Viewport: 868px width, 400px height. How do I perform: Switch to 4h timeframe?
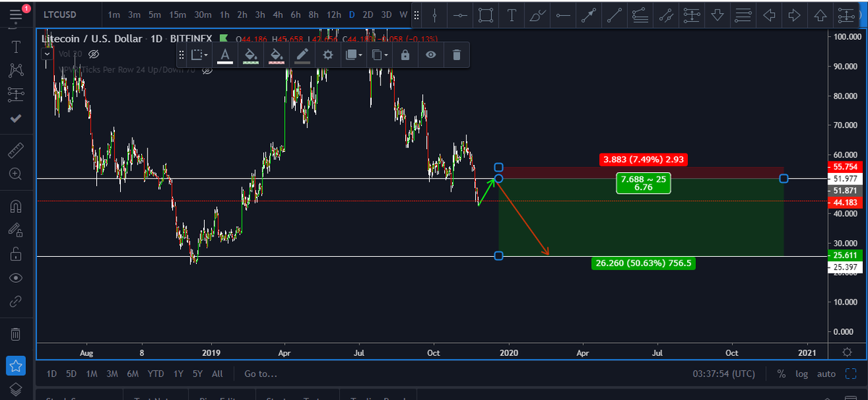click(x=278, y=14)
